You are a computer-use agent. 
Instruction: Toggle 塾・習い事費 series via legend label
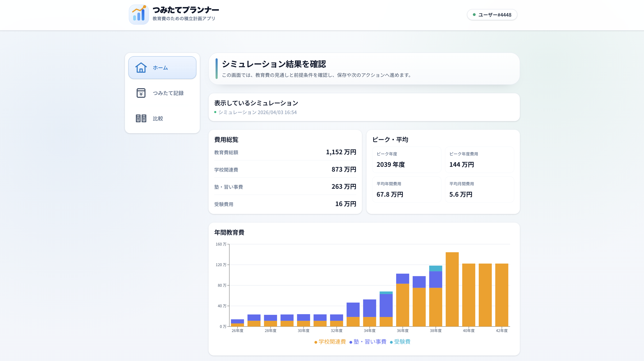370,341
